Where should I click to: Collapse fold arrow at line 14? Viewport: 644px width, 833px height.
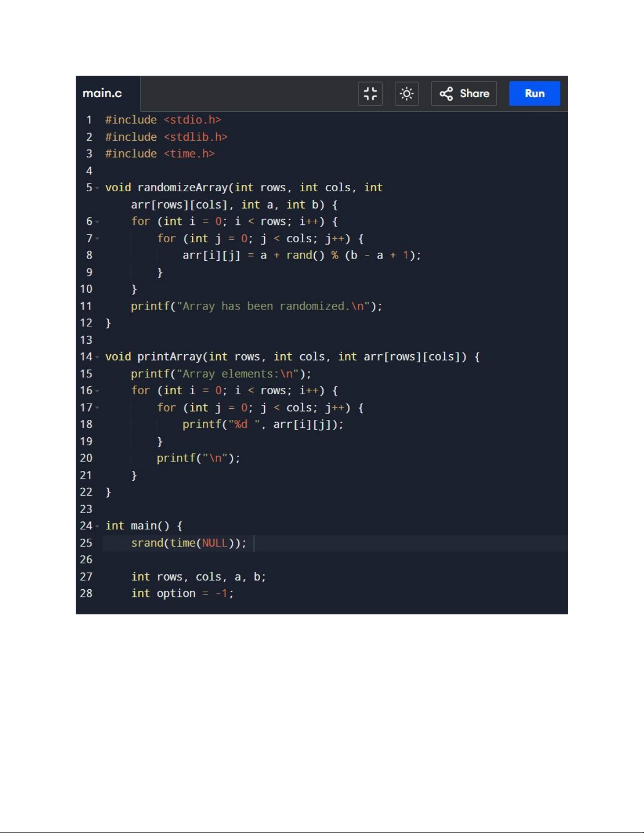pyautogui.click(x=97, y=357)
